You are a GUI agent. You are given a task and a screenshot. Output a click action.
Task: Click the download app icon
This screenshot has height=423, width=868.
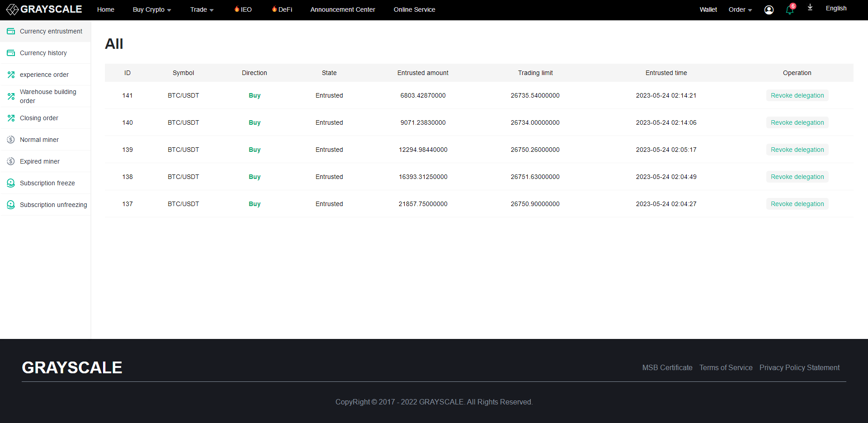pyautogui.click(x=810, y=8)
